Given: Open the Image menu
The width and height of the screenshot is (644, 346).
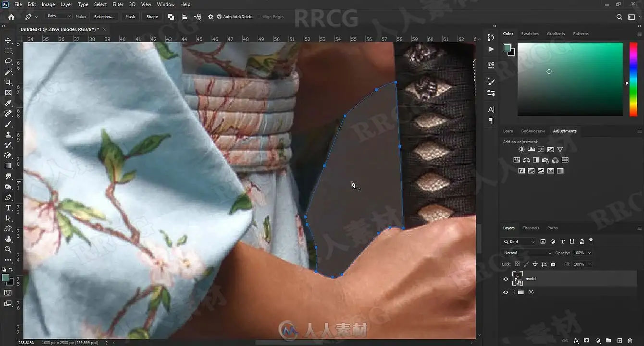Looking at the screenshot, I should pyautogui.click(x=48, y=4).
